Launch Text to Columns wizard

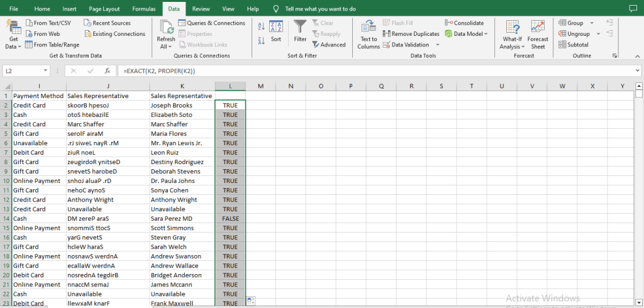point(369,35)
